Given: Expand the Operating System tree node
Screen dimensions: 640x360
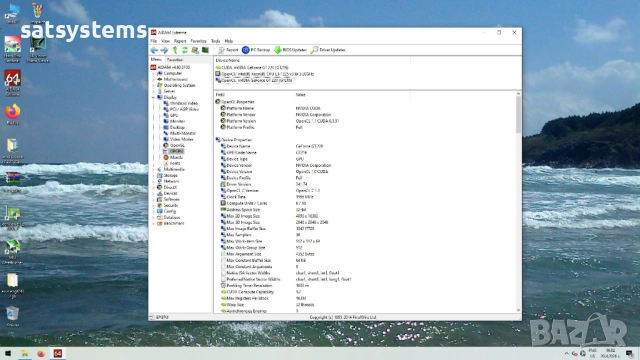Looking at the screenshot, I should [153, 86].
